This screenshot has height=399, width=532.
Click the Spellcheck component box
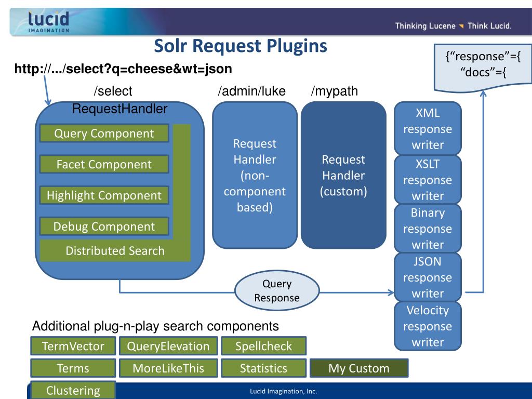pos(263,345)
